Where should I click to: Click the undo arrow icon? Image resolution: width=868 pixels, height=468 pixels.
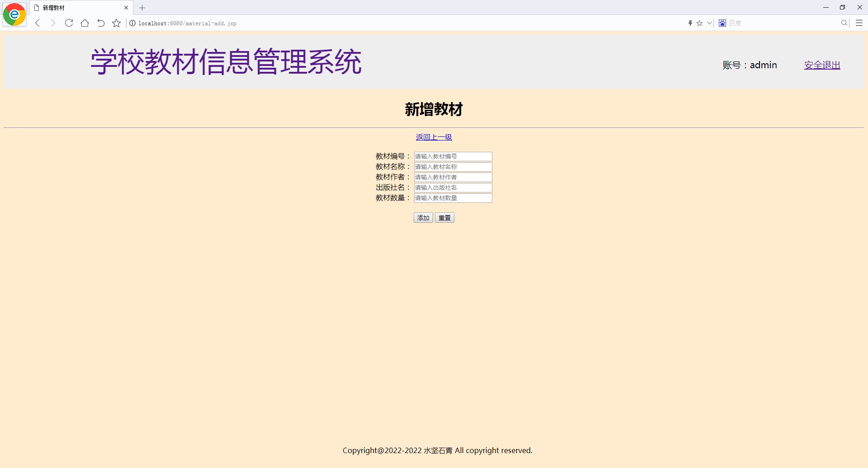click(x=100, y=23)
